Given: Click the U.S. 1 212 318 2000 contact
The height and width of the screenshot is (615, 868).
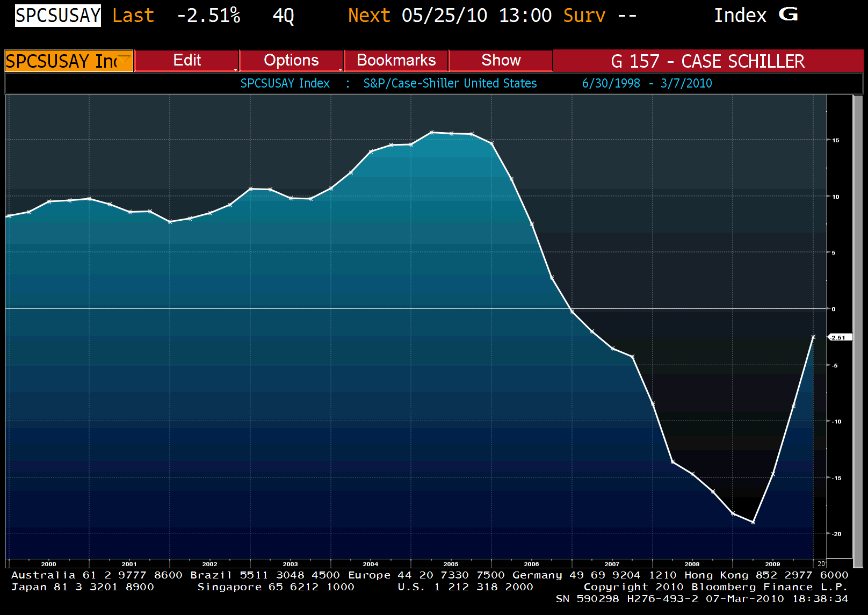Looking at the screenshot, I should [466, 587].
